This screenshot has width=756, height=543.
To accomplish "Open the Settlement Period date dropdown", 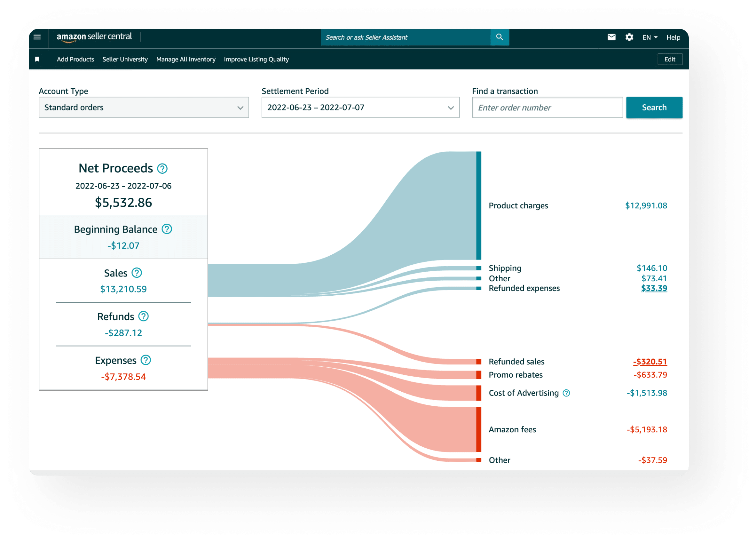I will click(x=360, y=108).
